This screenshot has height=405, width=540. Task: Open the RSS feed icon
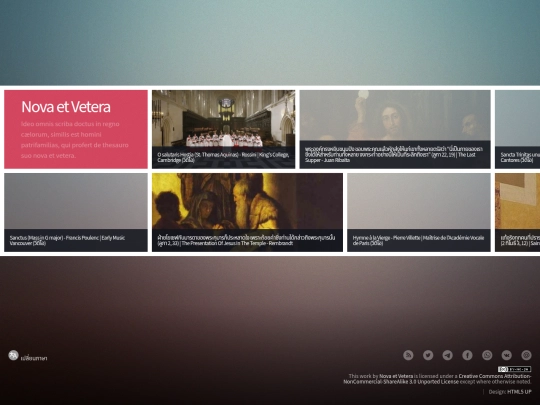408,355
